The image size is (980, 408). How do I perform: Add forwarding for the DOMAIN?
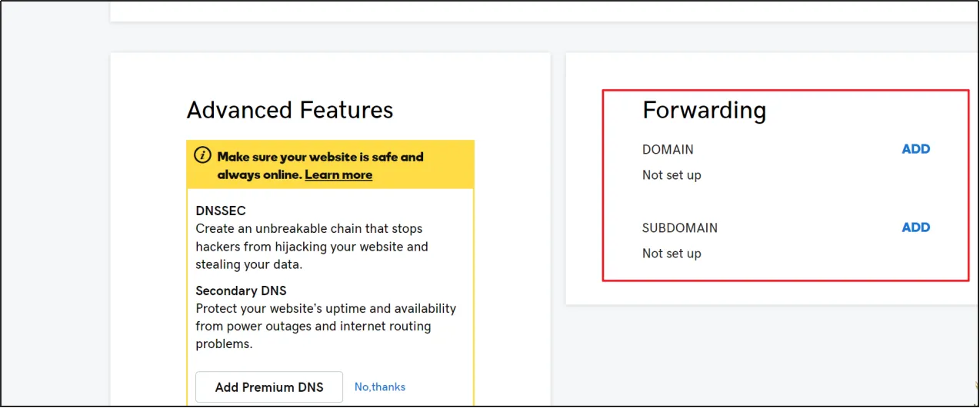coord(915,149)
